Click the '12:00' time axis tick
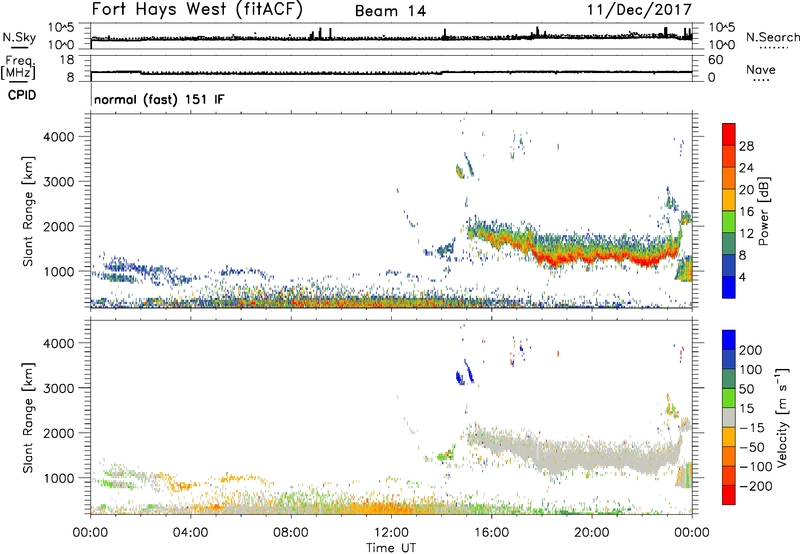Image resolution: width=800 pixels, height=554 pixels. click(391, 533)
